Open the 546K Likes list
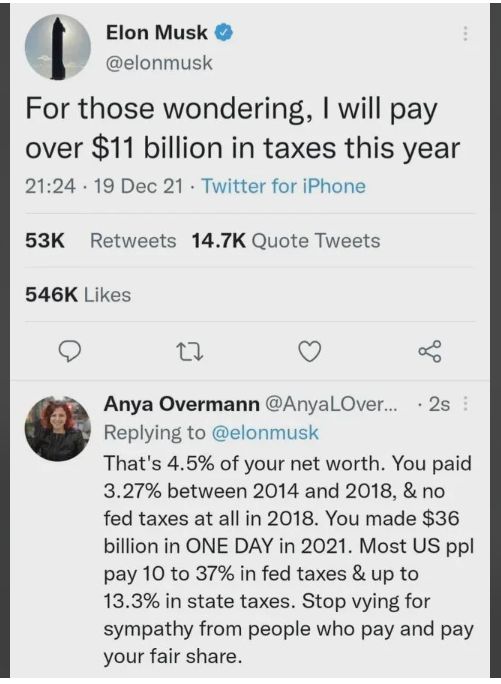Viewport: 501px width, 684px height. point(78,295)
